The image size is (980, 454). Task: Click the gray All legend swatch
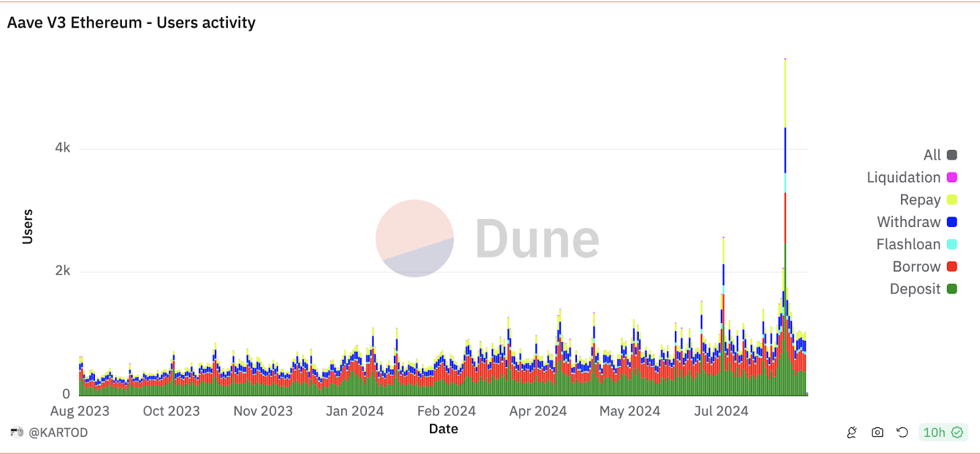coord(952,155)
